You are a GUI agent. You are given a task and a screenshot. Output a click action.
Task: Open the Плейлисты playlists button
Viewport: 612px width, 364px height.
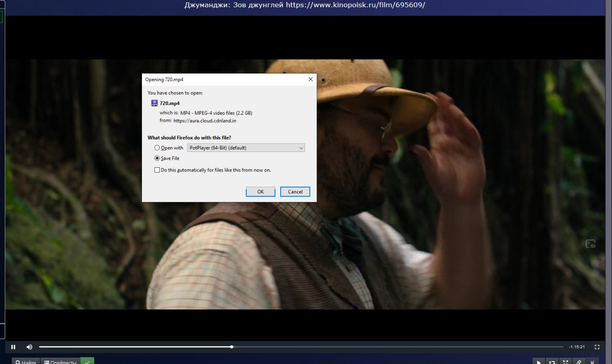point(60,361)
